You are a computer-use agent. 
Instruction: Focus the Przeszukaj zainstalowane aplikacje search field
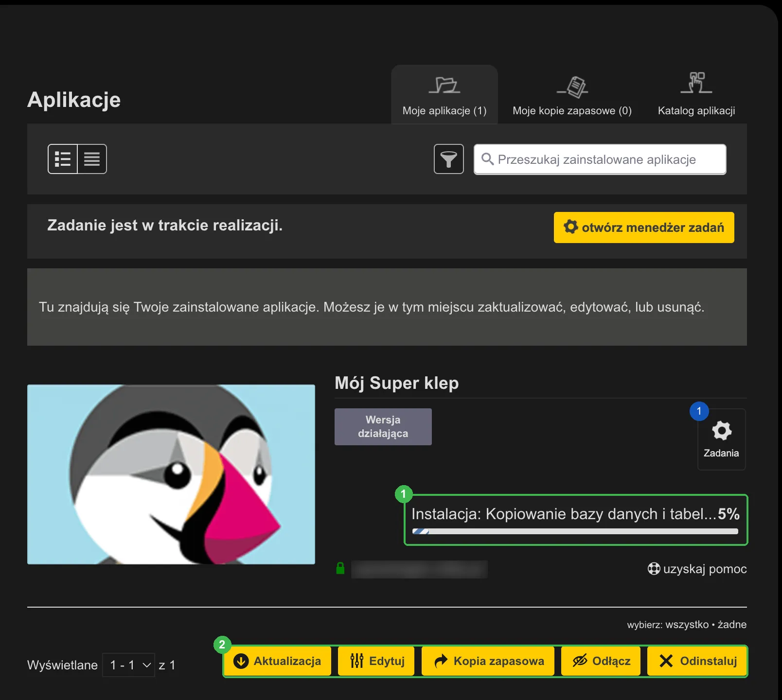coord(600,159)
